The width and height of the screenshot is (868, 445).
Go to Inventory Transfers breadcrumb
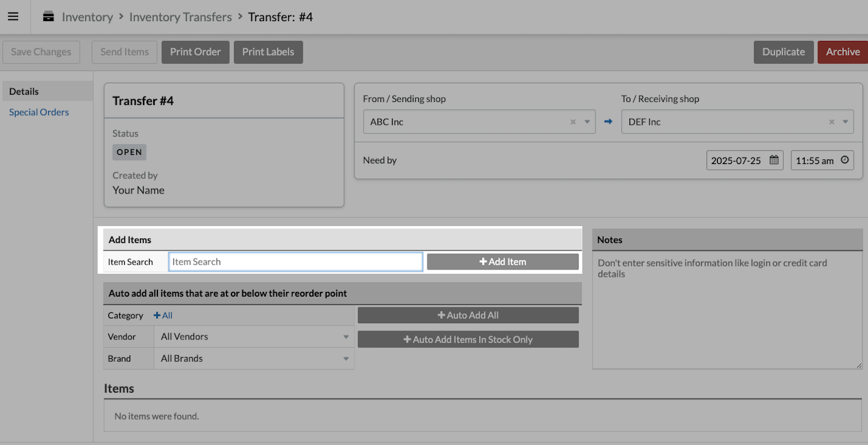180,17
